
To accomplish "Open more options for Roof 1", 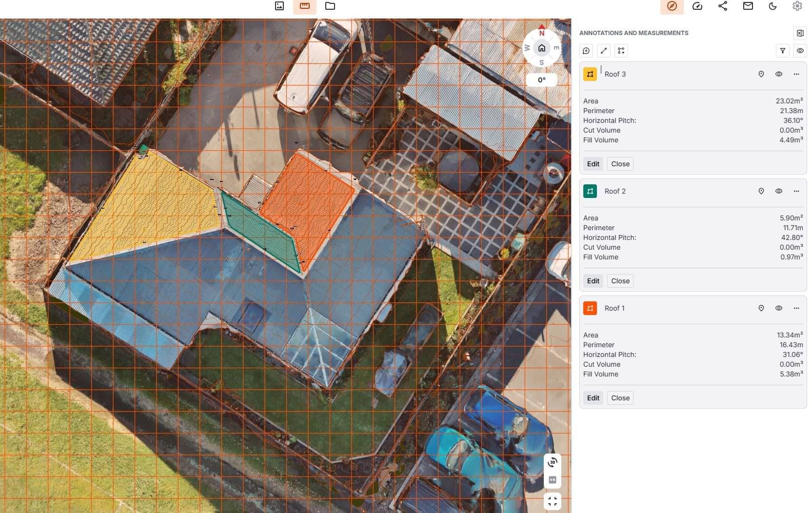I will (796, 308).
